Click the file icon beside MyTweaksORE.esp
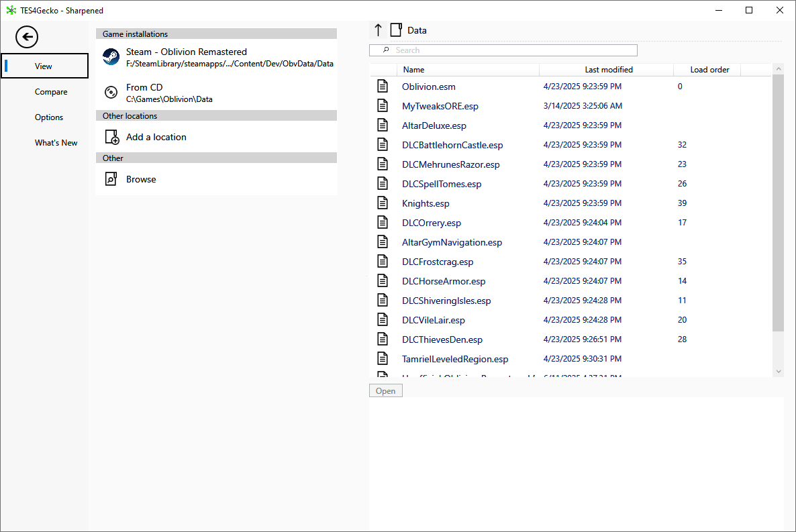Screen dimensions: 796x532 pos(383,105)
